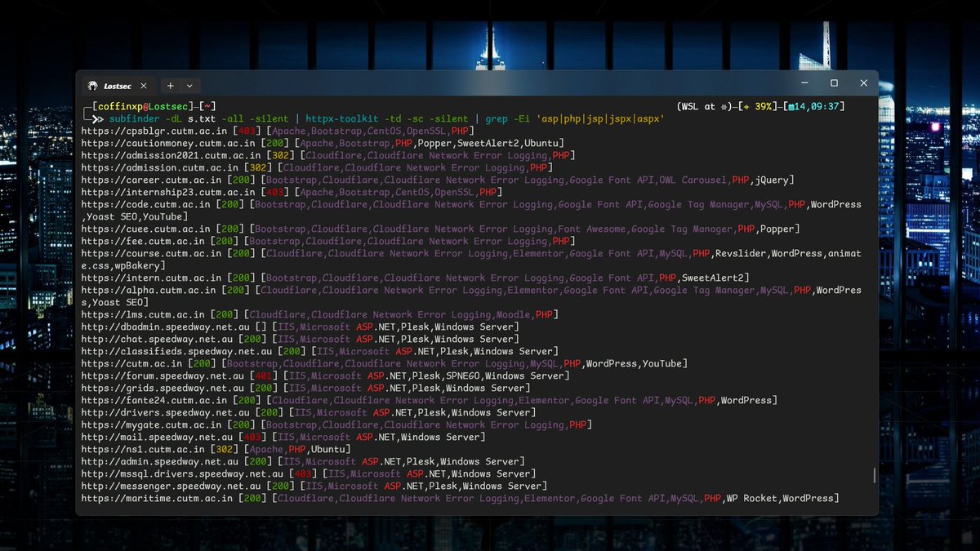Viewport: 980px width, 551px height.
Task: Close the Lostsec tab
Action: [x=145, y=86]
